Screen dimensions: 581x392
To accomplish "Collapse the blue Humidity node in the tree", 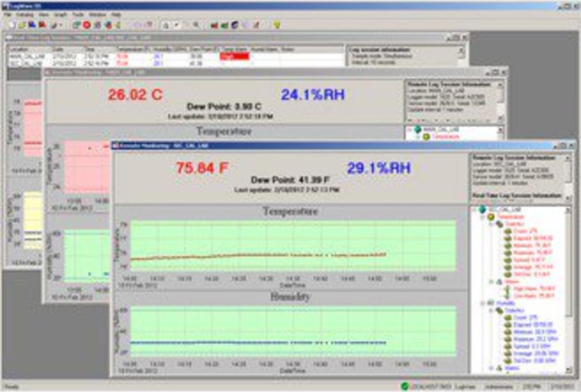I will coord(483,303).
